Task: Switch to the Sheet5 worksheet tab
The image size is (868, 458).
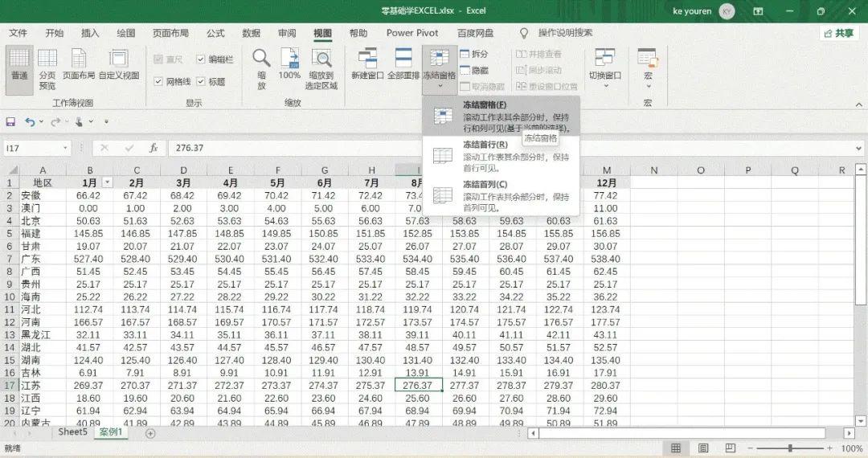Action: point(72,432)
